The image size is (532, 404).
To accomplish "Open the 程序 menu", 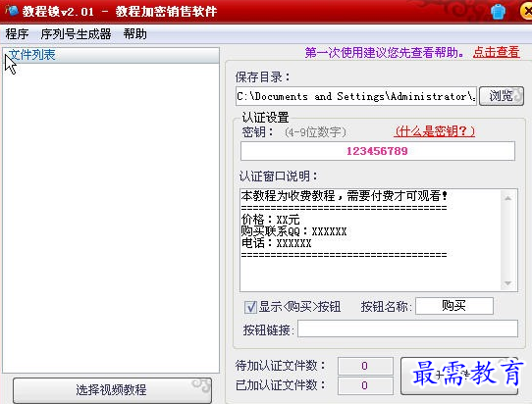I will (17, 34).
